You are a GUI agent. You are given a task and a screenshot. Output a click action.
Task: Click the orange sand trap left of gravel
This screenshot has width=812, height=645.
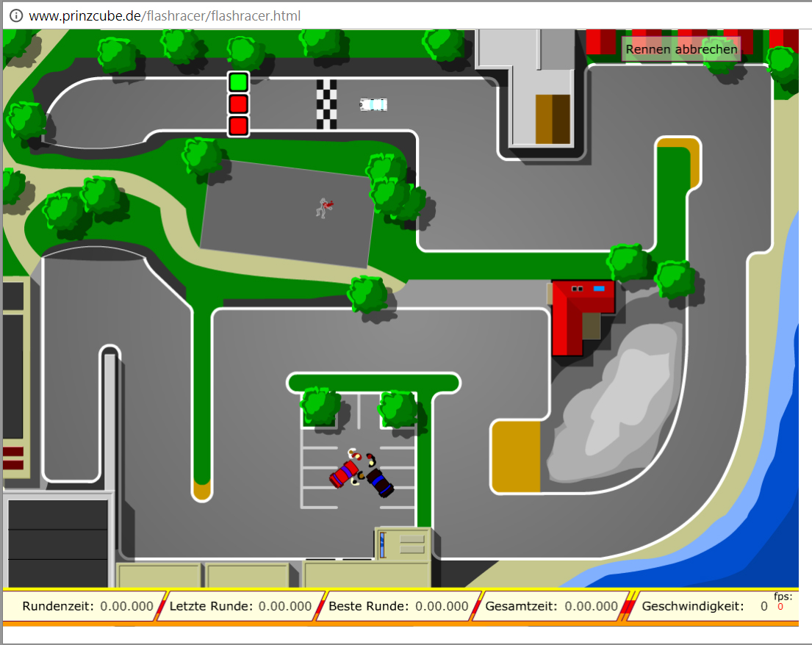coord(516,456)
